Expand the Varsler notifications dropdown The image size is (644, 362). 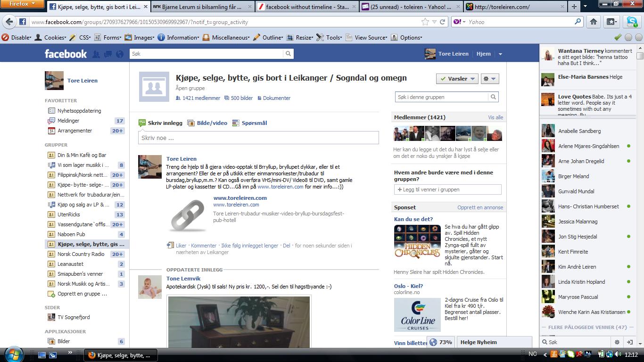coord(457,79)
